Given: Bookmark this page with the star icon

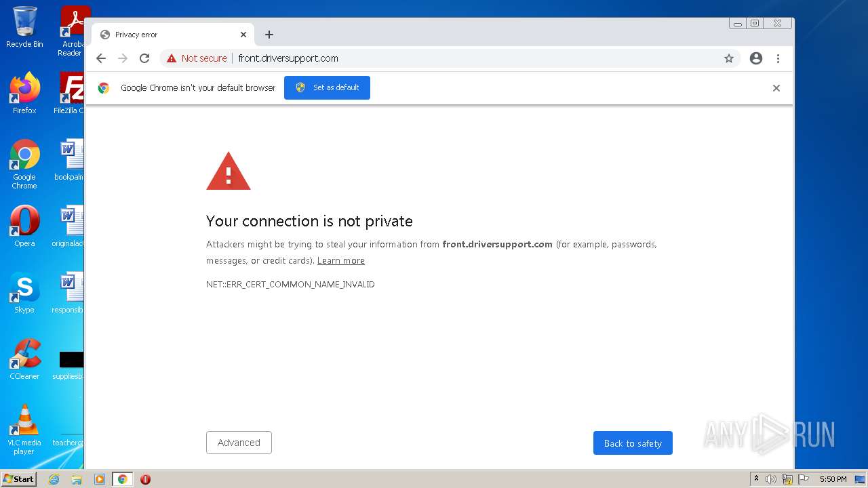Looking at the screenshot, I should (x=729, y=58).
